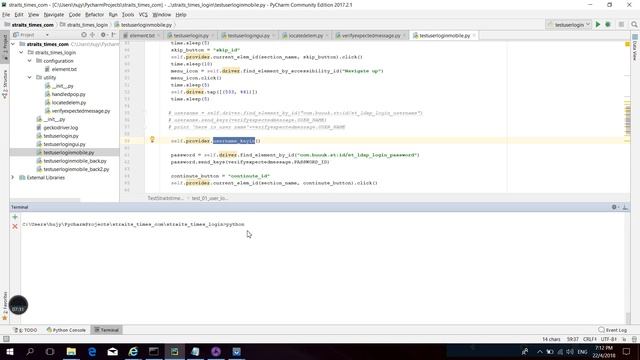Open the File menu
640x360 pixels.
pos(6,15)
